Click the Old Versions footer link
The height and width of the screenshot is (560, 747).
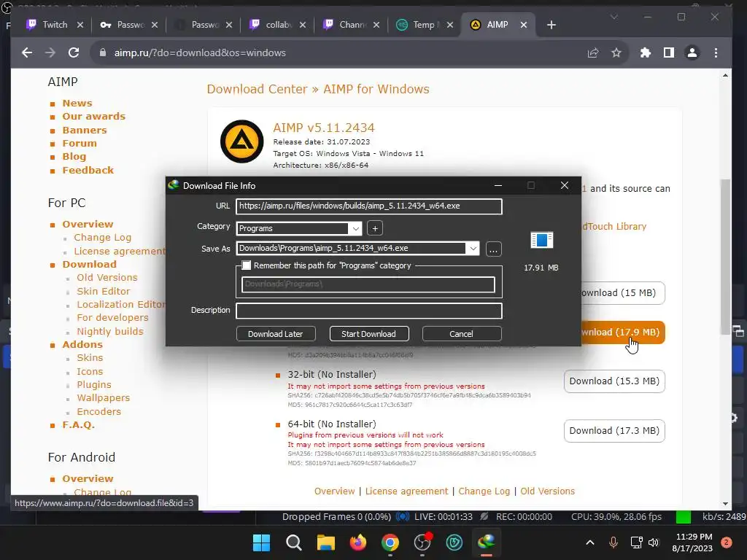547,491
